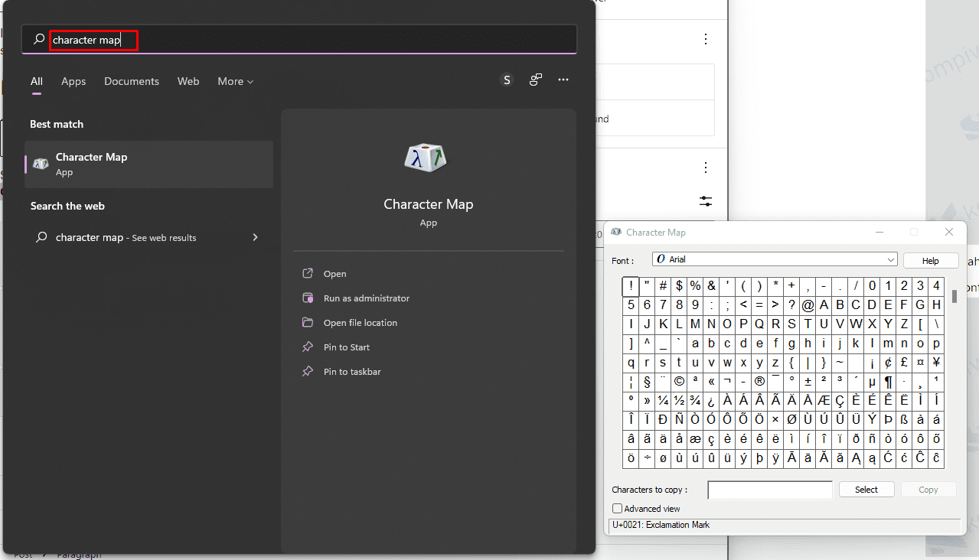Viewport: 979px width, 560px height.
Task: Select the exclamation mark character
Action: coord(630,285)
